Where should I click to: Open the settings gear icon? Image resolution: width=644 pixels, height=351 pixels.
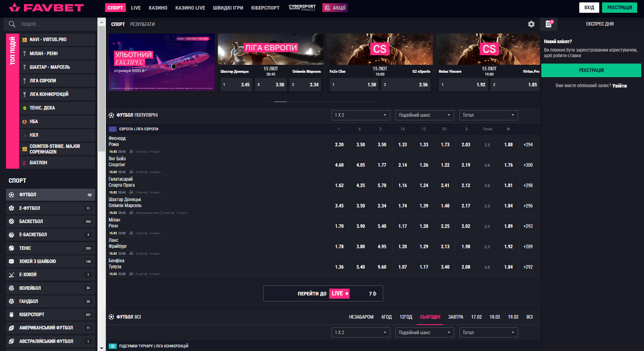click(x=531, y=24)
